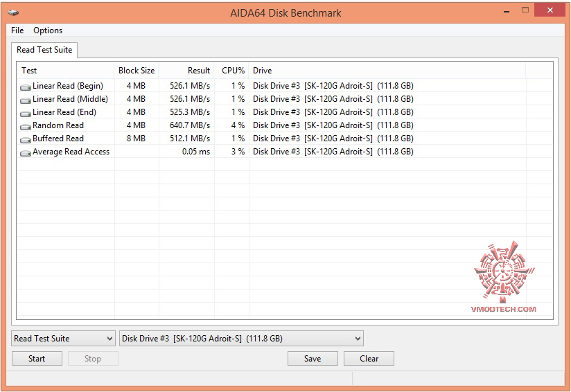Maximize the AIDA64 Disk Benchmark window
The height and width of the screenshot is (392, 571).
pyautogui.click(x=525, y=10)
